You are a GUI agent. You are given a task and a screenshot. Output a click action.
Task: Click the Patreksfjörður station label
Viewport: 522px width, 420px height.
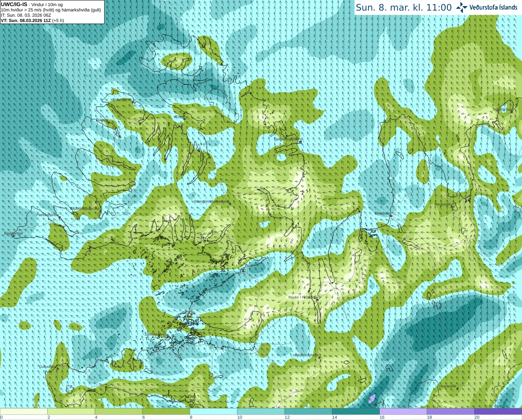click(48, 215)
